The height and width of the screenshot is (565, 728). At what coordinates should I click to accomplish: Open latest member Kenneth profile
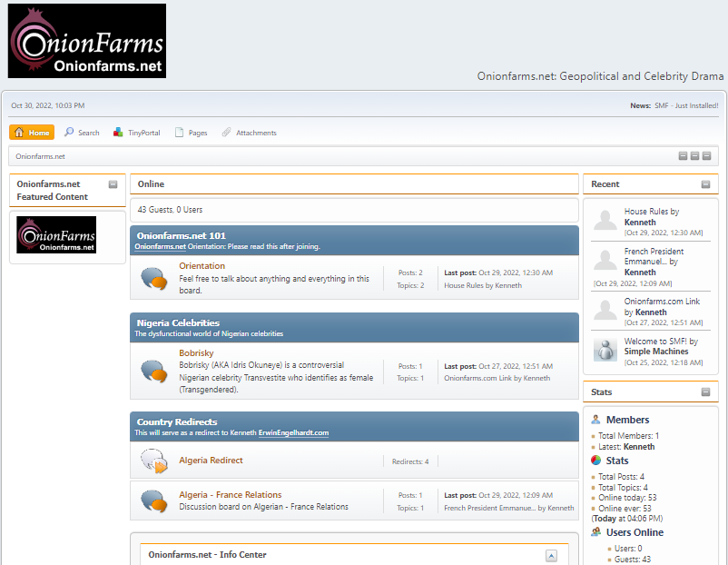[x=639, y=447]
